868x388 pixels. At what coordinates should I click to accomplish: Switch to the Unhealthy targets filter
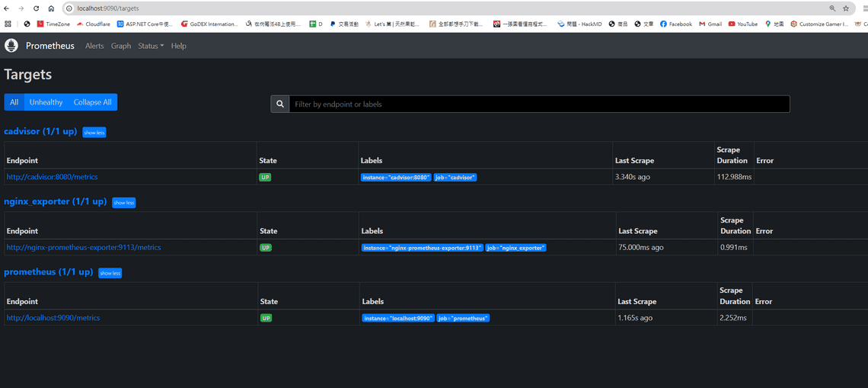coord(46,102)
